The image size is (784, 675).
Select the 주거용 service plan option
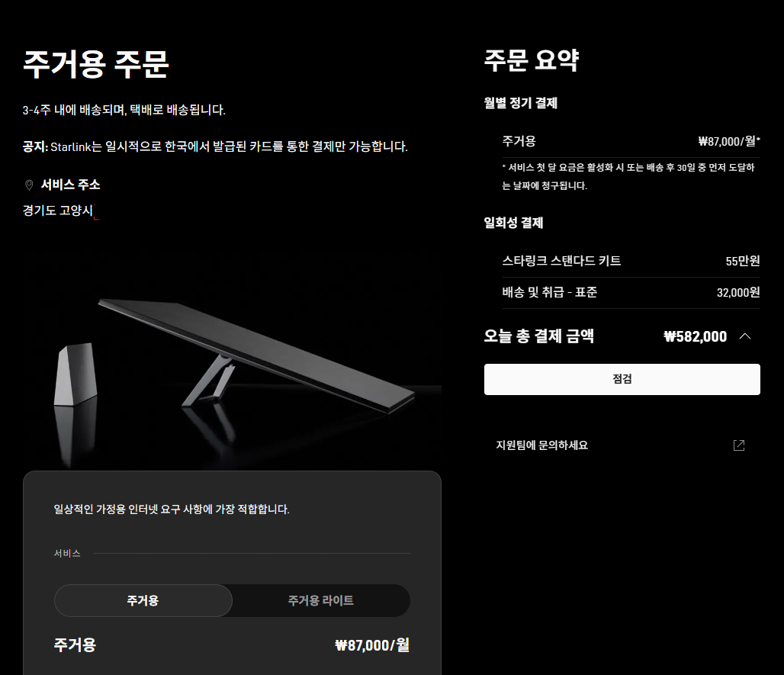143,600
